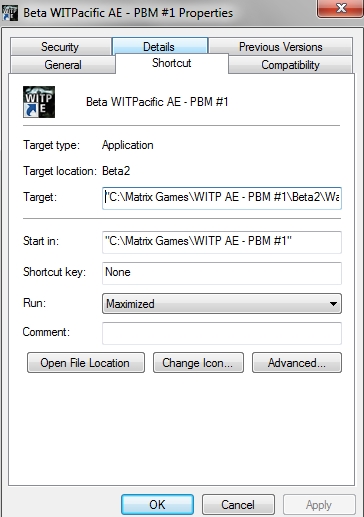
Task: Click the Change Icon... button
Action: pos(198,363)
